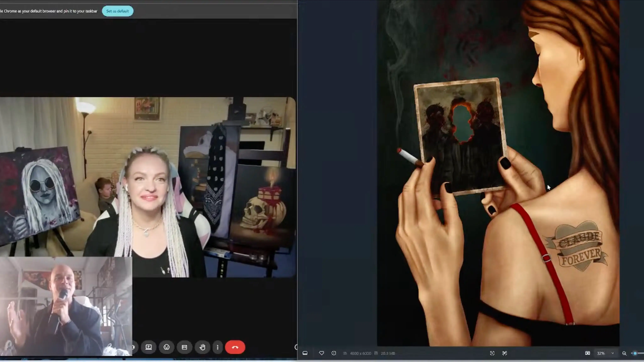Click the red leave call button
Image resolution: width=644 pixels, height=362 pixels.
click(235, 347)
